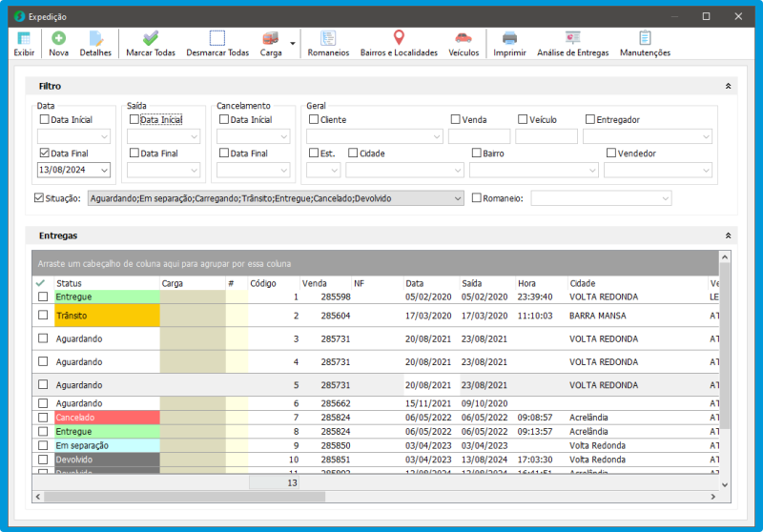Screen dimensions: 763x532
Task: Collapse the Filtro panel
Action: pyautogui.click(x=728, y=86)
